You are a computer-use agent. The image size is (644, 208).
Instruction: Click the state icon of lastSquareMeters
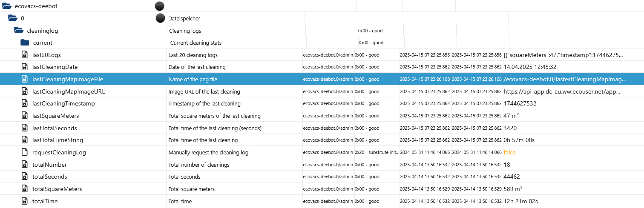tap(25, 116)
